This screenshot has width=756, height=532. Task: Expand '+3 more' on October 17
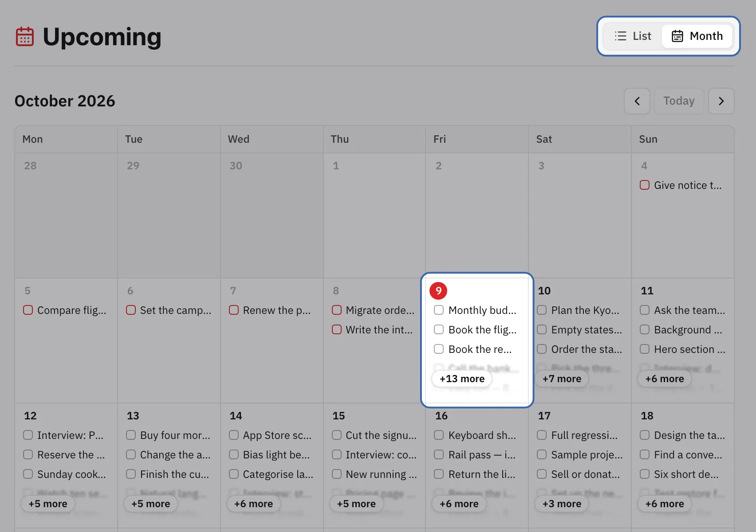(x=562, y=504)
